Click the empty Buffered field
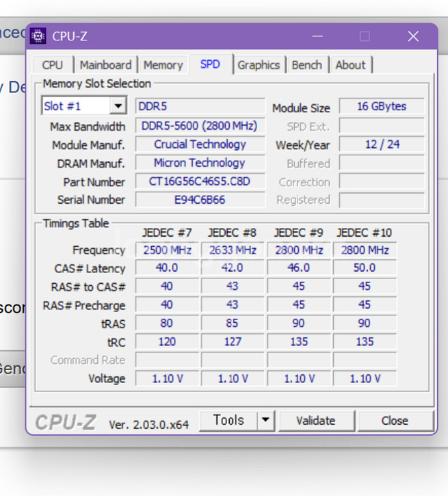The height and width of the screenshot is (496, 448). 382,163
